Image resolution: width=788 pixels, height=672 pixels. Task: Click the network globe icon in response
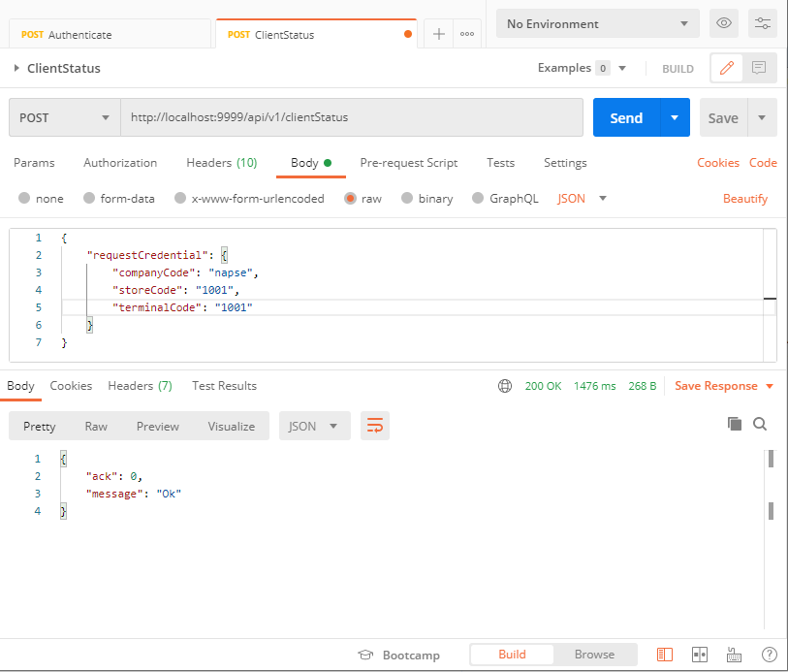[x=505, y=386]
